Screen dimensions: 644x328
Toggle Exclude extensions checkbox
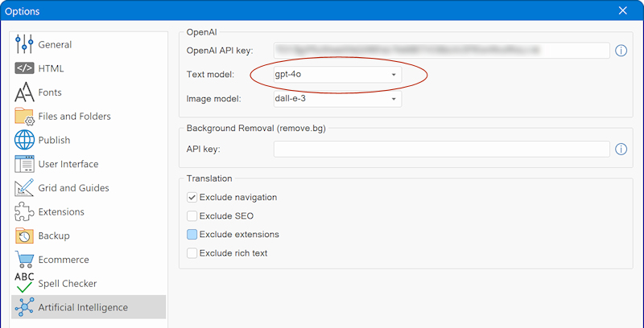[x=192, y=235]
